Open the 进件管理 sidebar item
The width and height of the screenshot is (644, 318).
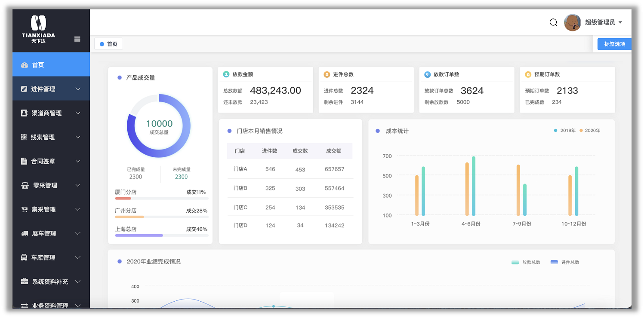(x=51, y=89)
